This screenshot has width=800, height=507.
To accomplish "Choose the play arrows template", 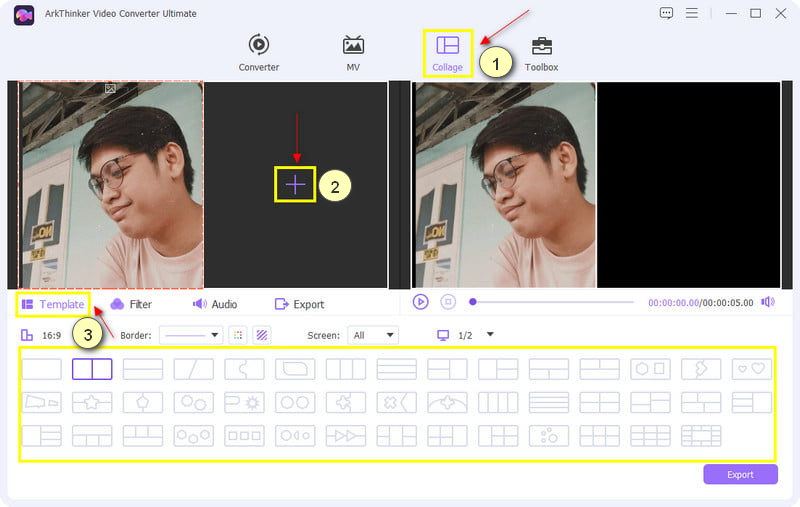I will click(x=346, y=436).
